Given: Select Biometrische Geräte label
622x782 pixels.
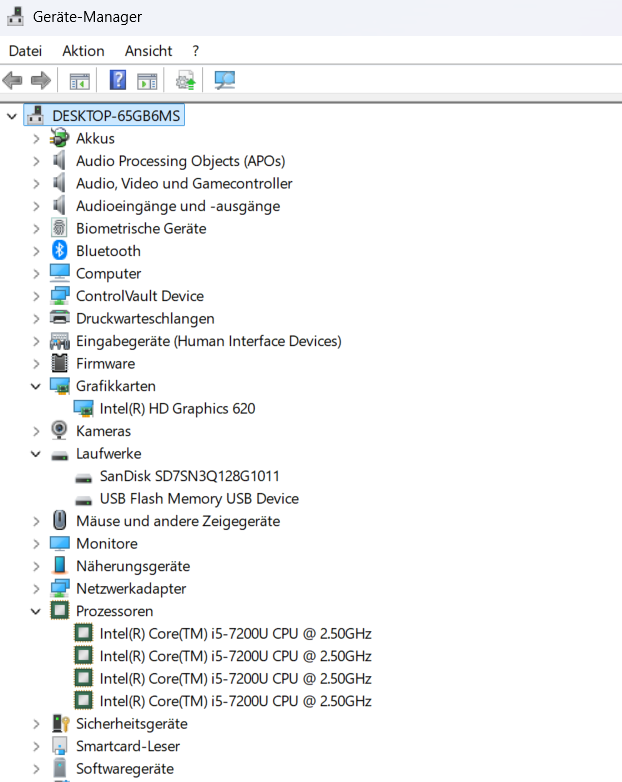Looking at the screenshot, I should click(x=141, y=228).
